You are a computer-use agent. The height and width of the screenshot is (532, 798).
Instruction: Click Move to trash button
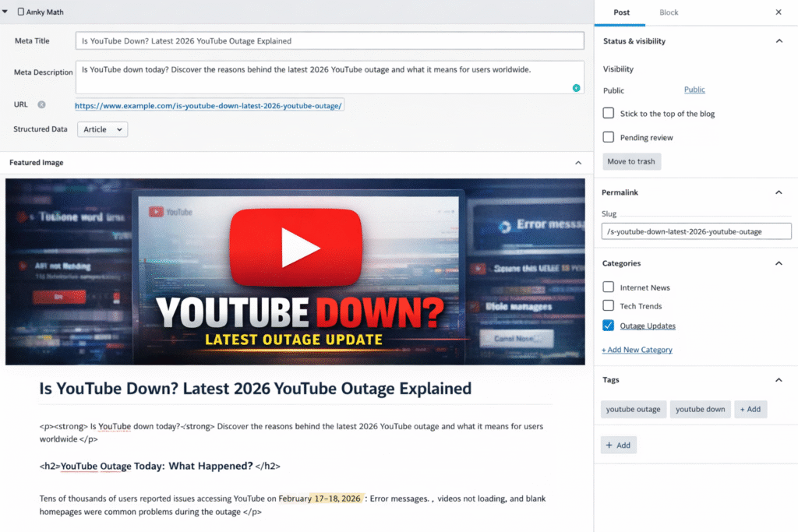[x=631, y=161]
